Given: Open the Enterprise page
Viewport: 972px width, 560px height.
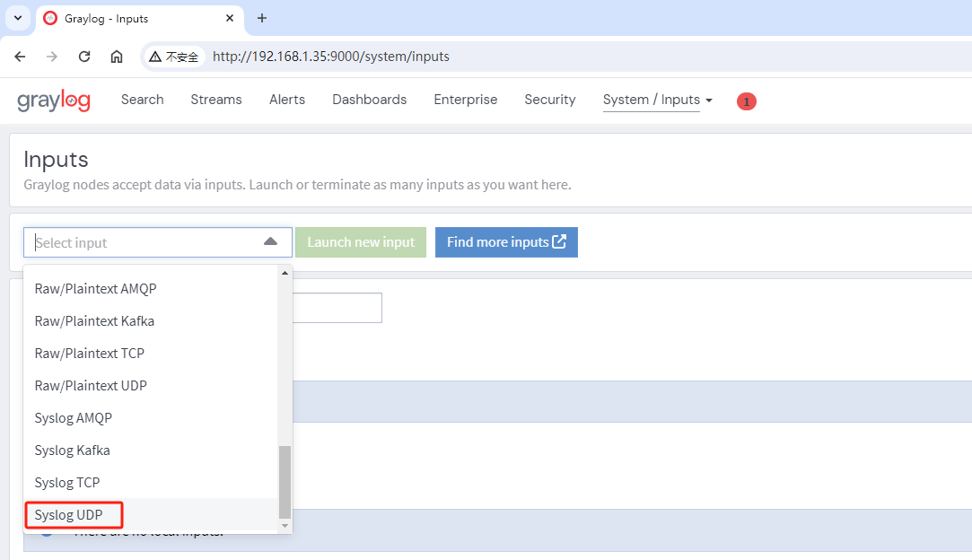Looking at the screenshot, I should pos(466,100).
